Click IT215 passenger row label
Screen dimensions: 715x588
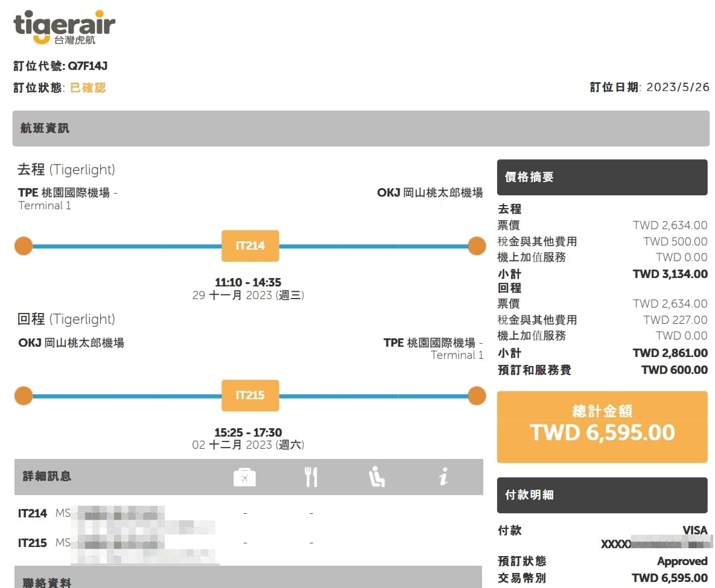(33, 543)
